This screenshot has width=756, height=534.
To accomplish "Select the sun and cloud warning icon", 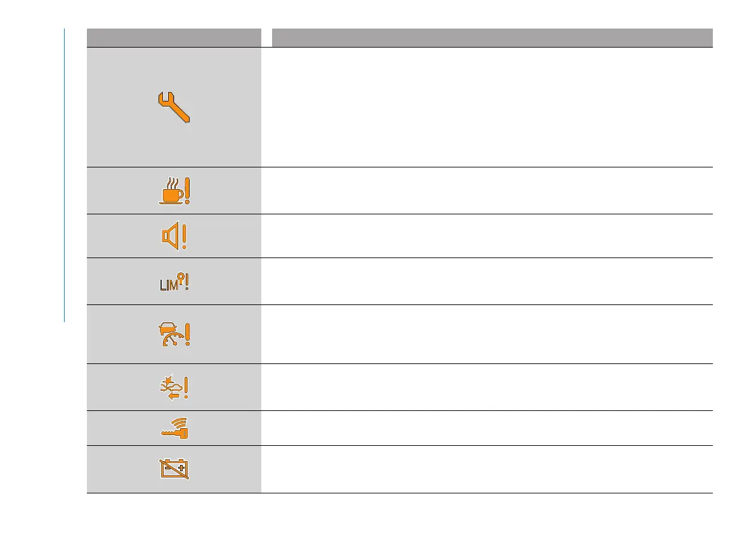I will [174, 387].
